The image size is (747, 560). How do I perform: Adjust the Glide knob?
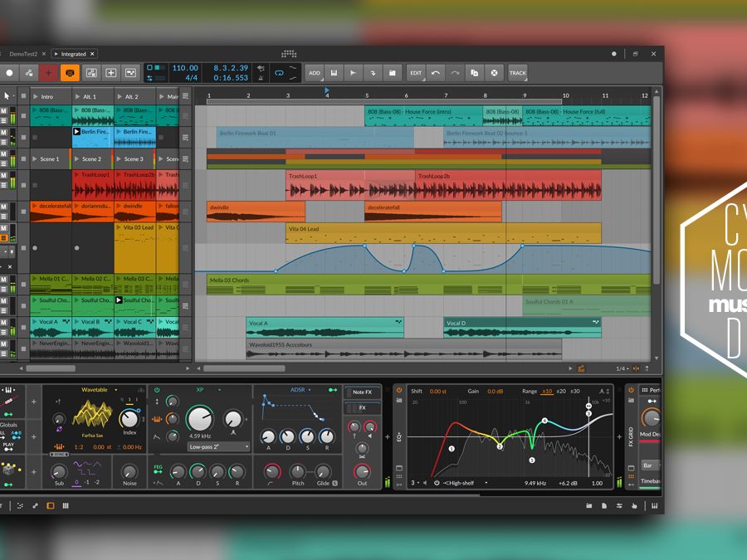323,472
